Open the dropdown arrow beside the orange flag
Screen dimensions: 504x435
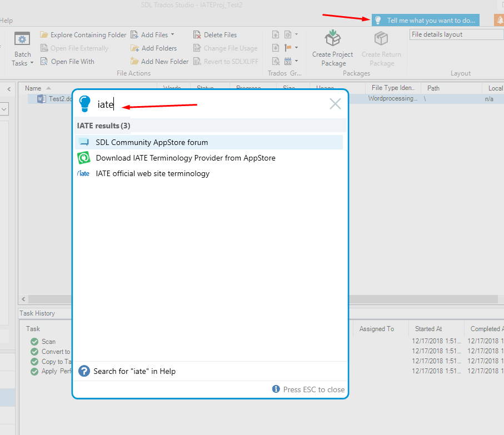pyautogui.click(x=296, y=48)
